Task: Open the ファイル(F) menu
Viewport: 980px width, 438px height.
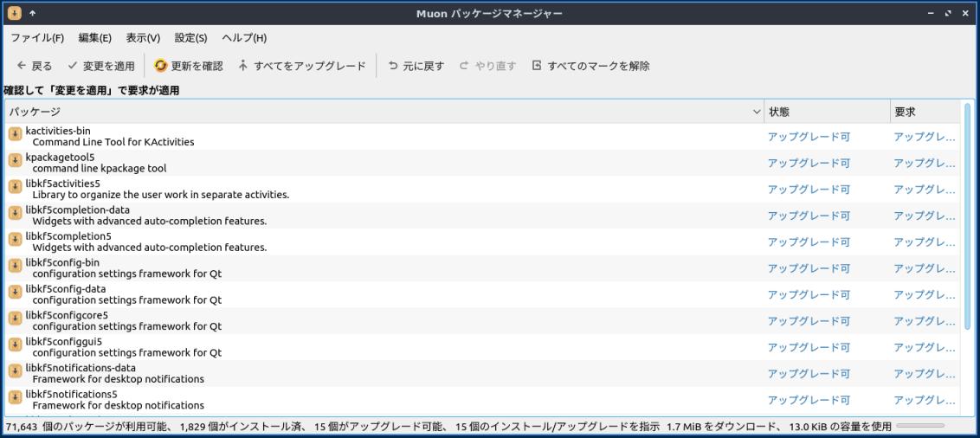Action: point(37,37)
